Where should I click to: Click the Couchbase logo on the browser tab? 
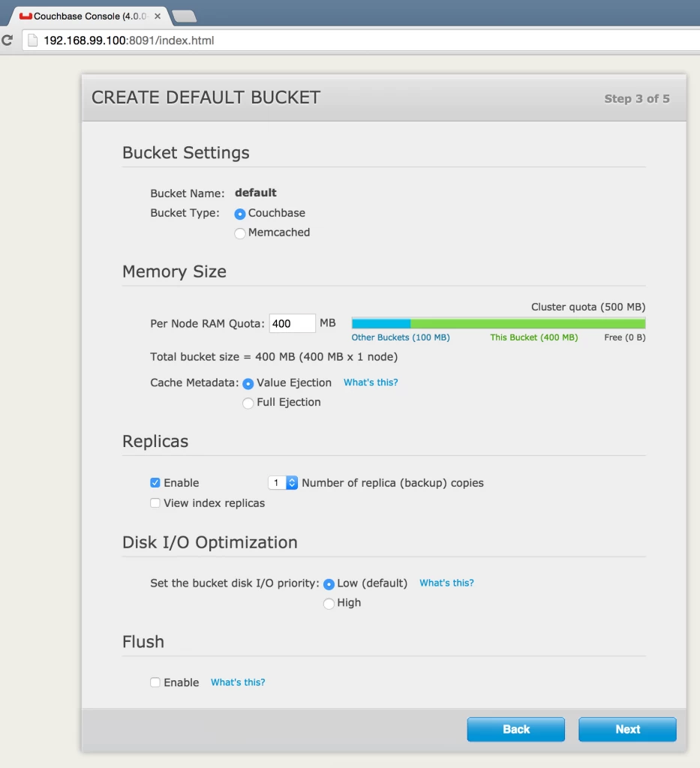26,16
